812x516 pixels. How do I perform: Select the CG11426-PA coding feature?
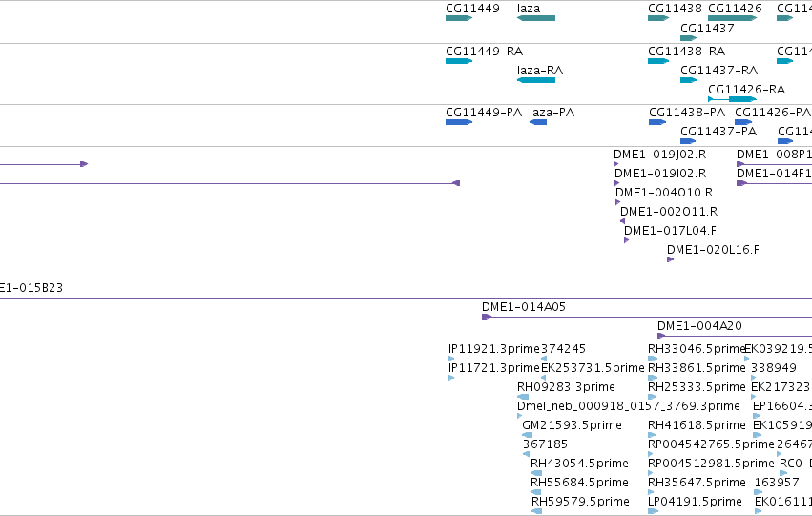[x=743, y=122]
